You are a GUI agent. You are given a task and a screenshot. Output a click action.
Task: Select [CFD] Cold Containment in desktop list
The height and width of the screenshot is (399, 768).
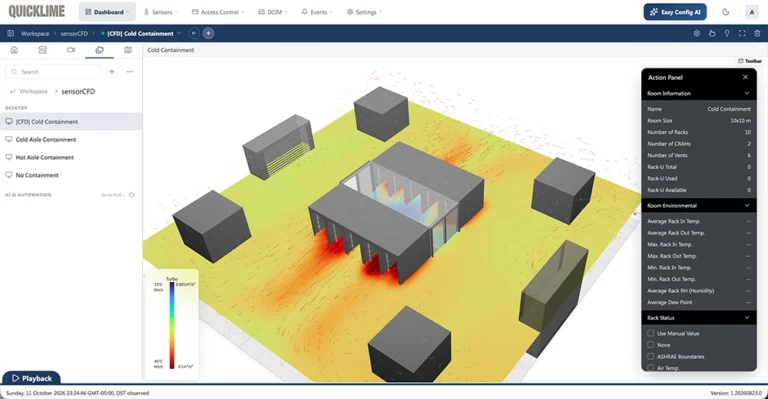point(71,122)
